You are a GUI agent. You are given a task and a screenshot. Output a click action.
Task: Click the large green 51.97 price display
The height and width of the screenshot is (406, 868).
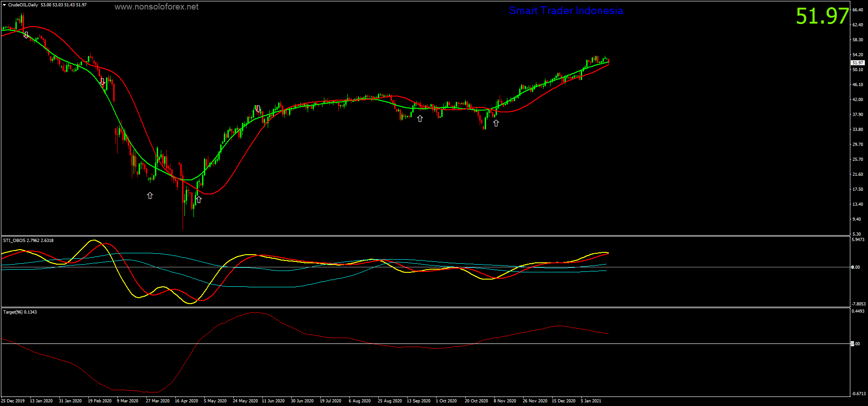coord(822,16)
